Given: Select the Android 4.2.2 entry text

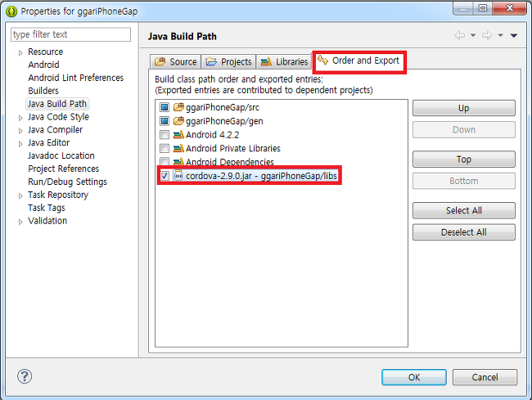Looking at the screenshot, I should coord(212,135).
